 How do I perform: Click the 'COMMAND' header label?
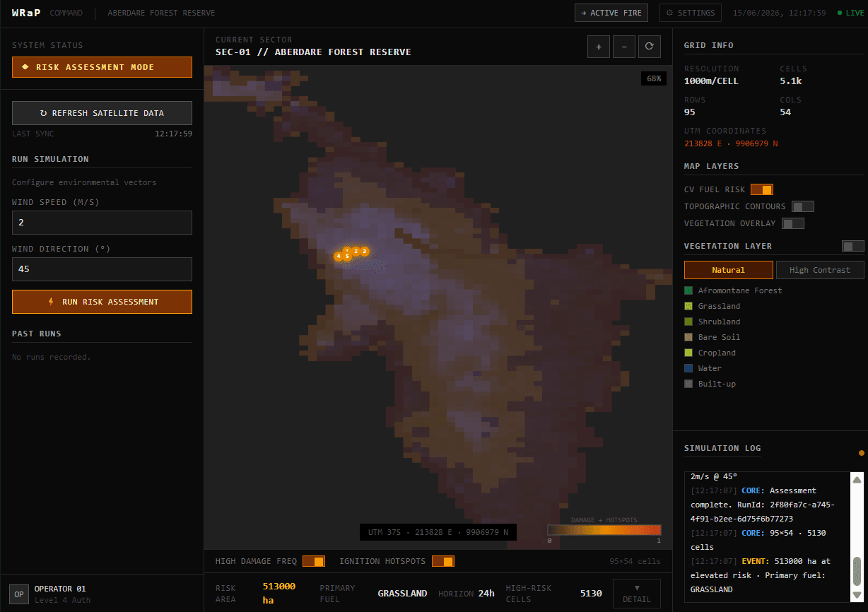pos(66,13)
